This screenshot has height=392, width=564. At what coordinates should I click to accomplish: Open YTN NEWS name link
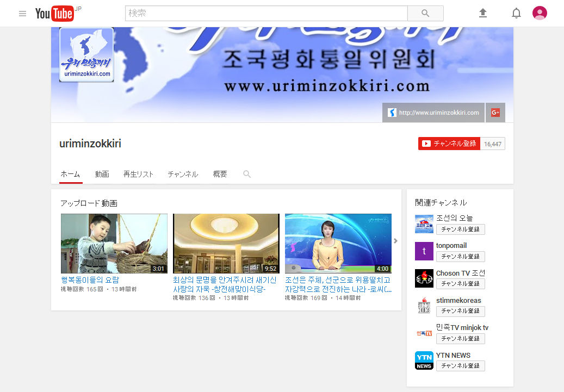click(x=453, y=356)
